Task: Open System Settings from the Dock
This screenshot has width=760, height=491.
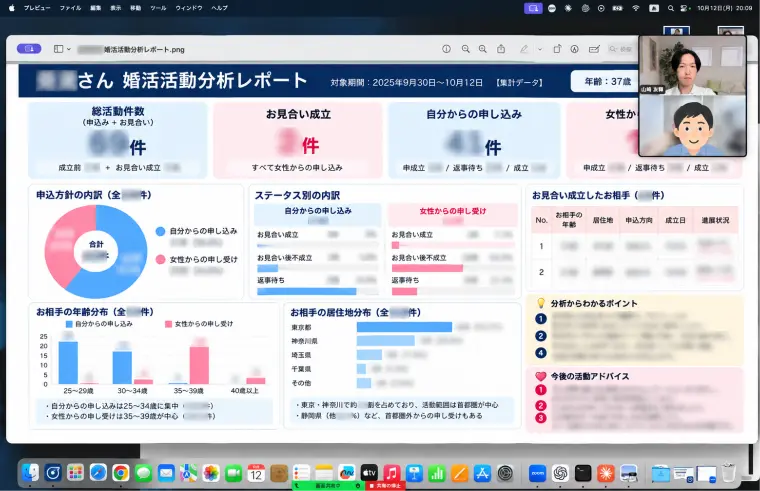Action: click(x=505, y=473)
